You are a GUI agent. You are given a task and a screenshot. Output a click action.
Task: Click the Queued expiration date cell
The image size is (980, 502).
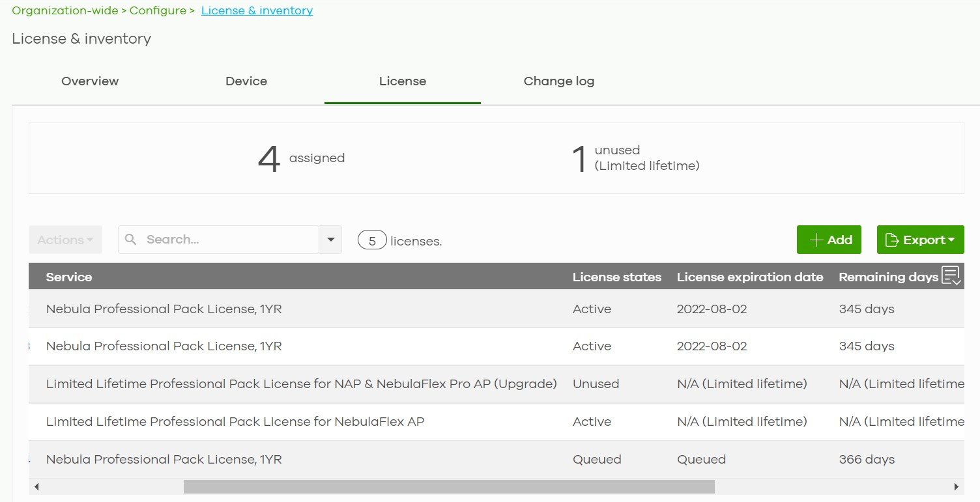[701, 459]
